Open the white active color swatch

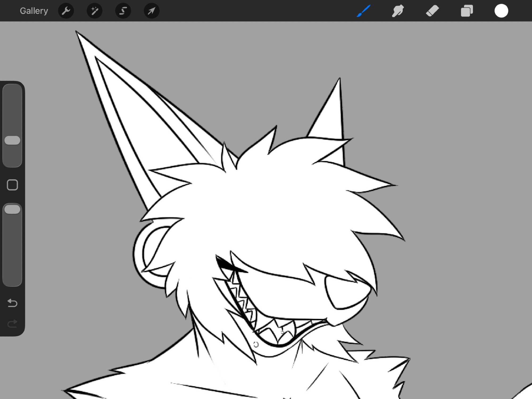click(x=501, y=11)
